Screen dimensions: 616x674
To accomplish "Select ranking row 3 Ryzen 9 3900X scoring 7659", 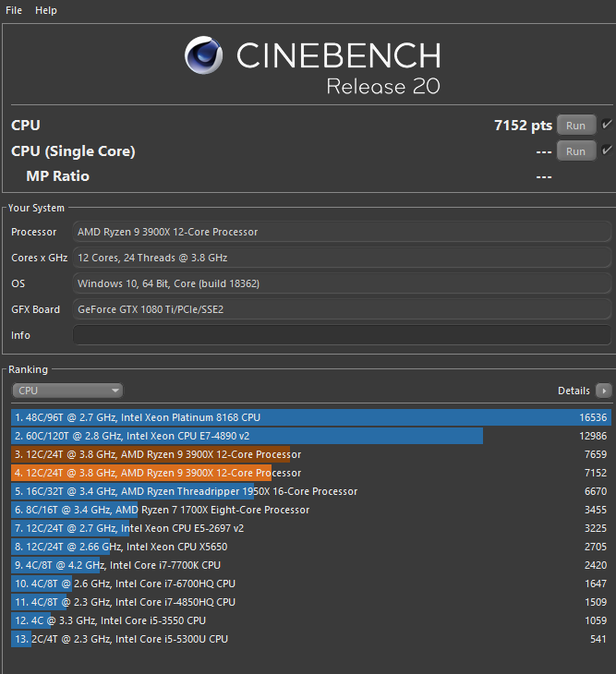I will pyautogui.click(x=311, y=454).
